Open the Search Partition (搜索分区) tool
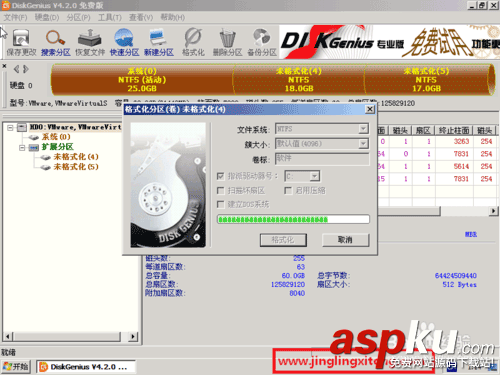Viewport: 500px width, 375px height. [x=56, y=42]
